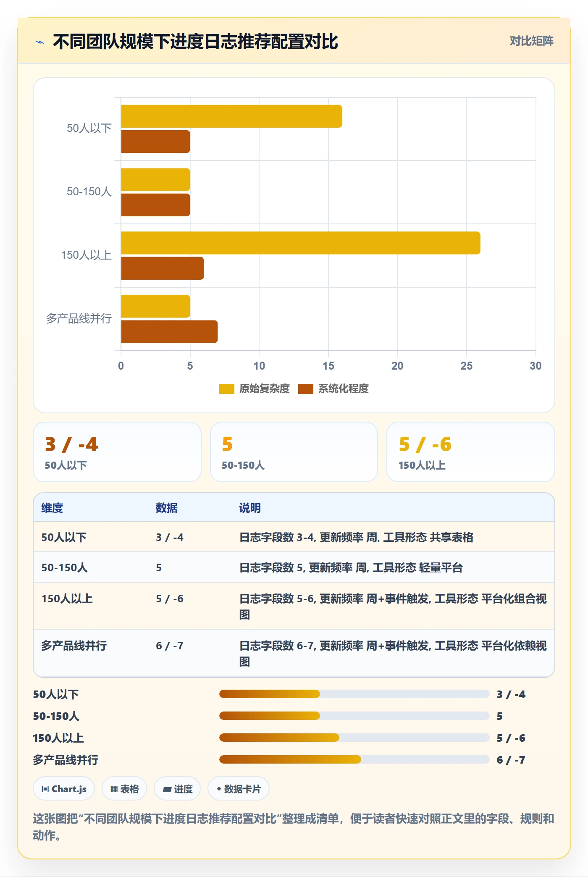Click the yellow bar for 50-150人

[155, 180]
